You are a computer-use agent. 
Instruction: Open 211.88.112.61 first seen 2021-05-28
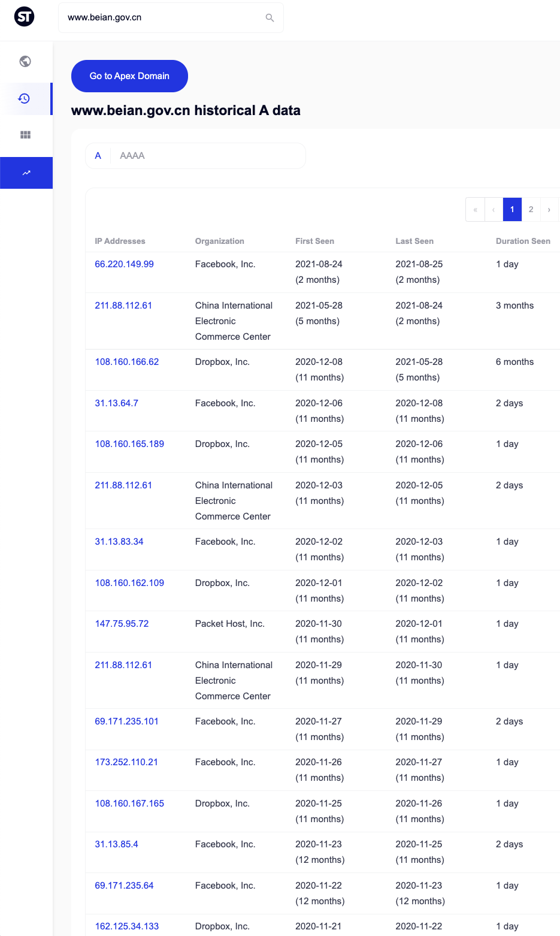click(123, 306)
